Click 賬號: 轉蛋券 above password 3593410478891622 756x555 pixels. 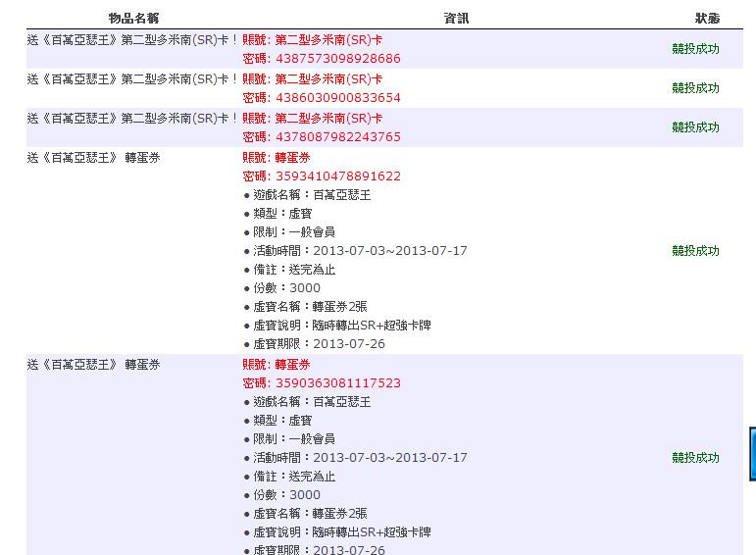coord(277,157)
